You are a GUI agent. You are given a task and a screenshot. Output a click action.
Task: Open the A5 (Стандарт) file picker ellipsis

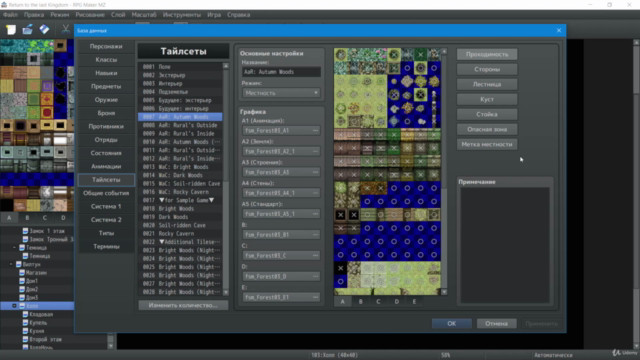click(316, 214)
